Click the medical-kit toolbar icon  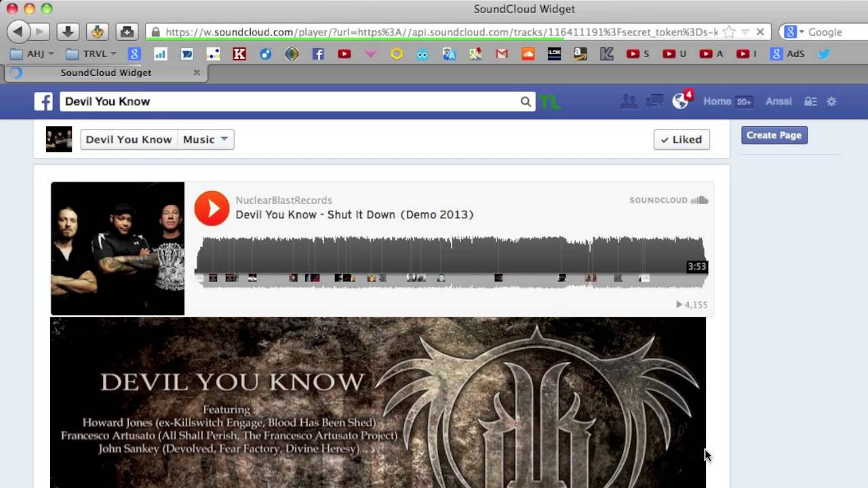click(126, 32)
